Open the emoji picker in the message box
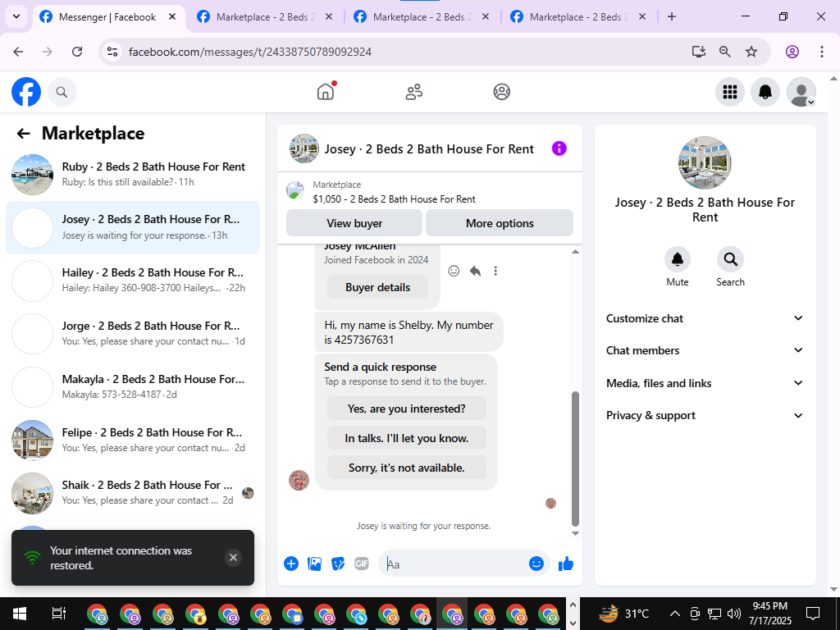The image size is (840, 630). [536, 564]
